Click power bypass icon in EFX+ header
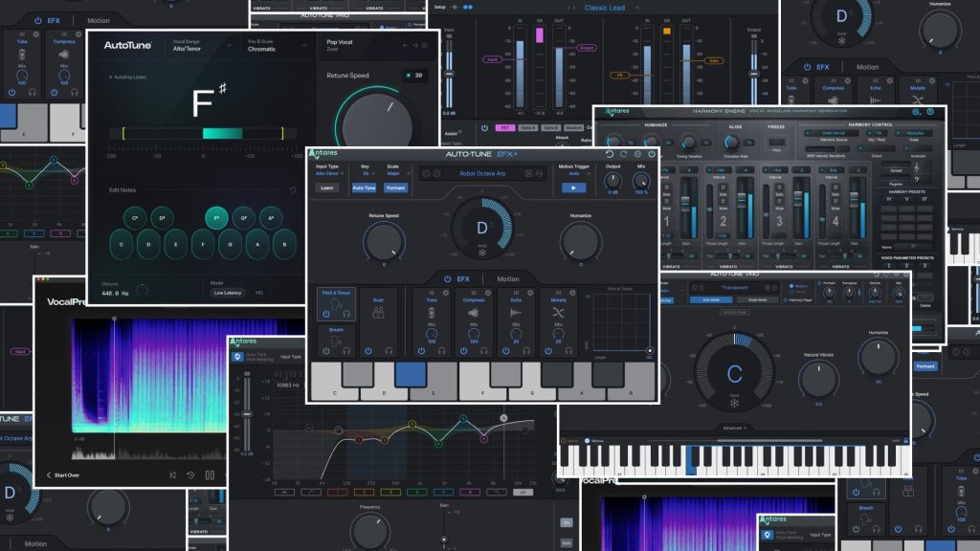The image size is (980, 551). click(x=651, y=154)
